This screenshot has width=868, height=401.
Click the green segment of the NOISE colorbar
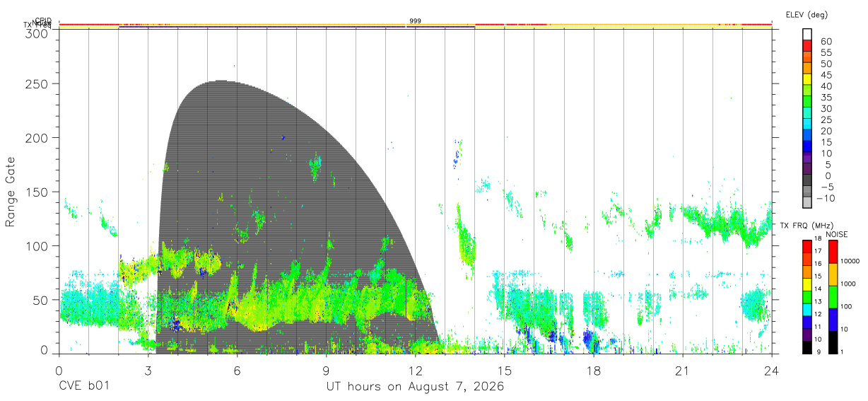click(x=833, y=297)
